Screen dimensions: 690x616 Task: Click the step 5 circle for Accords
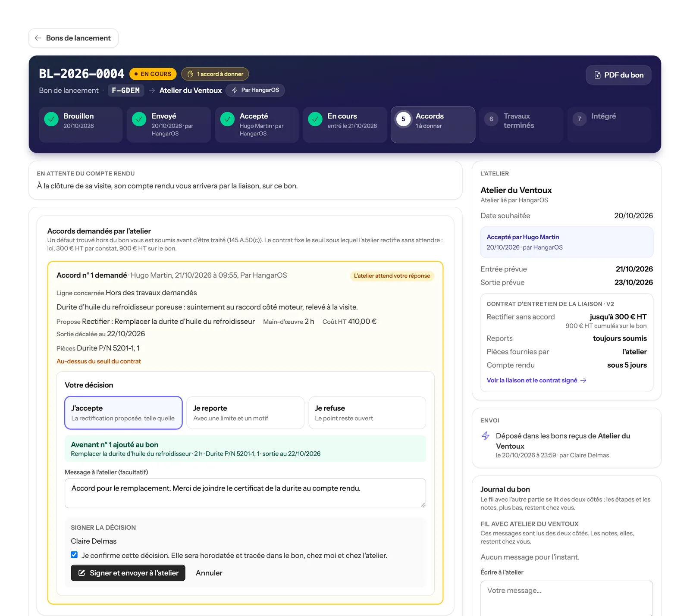403,119
